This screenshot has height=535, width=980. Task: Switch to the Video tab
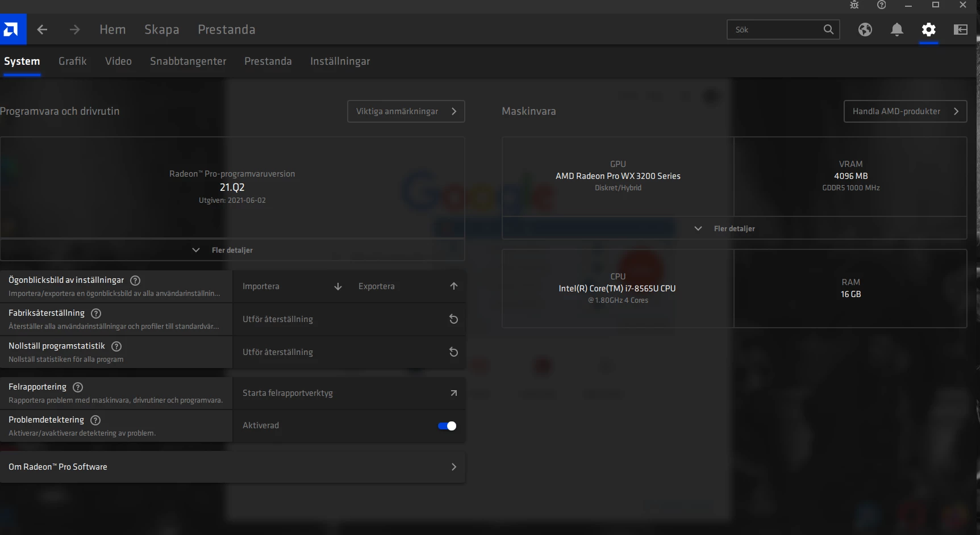point(118,61)
